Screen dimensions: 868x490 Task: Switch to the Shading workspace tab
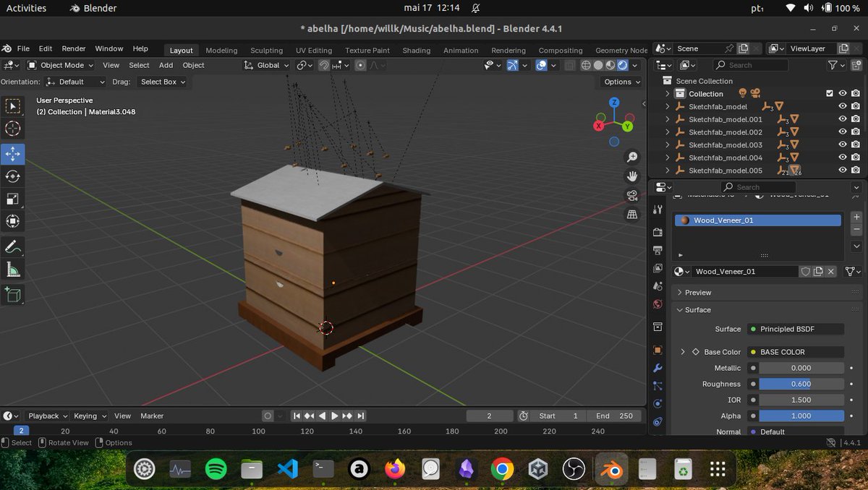coord(416,51)
